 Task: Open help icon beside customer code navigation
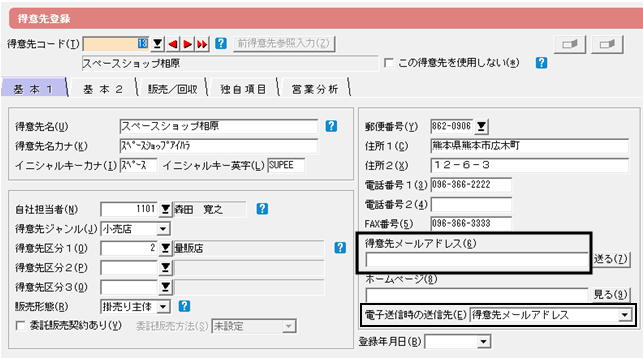click(x=221, y=43)
